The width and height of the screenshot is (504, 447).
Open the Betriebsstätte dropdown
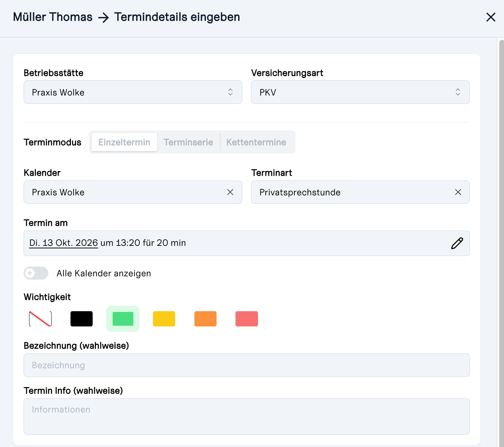(133, 92)
